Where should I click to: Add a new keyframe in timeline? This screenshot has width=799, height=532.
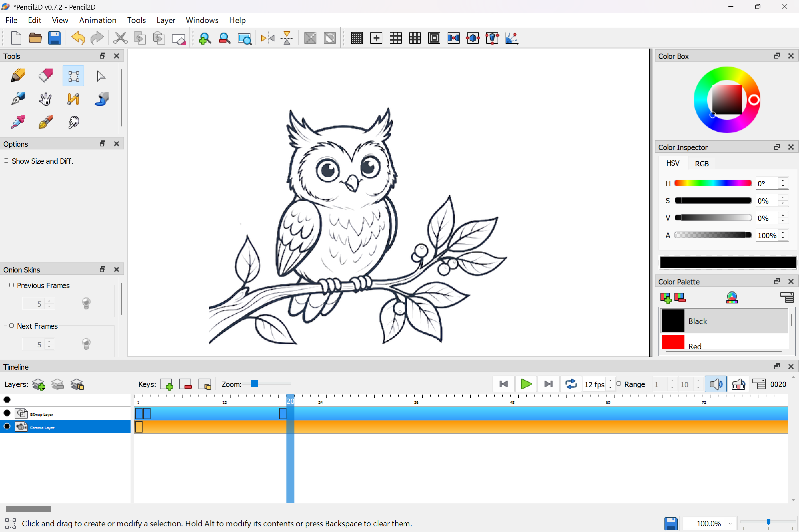click(167, 384)
